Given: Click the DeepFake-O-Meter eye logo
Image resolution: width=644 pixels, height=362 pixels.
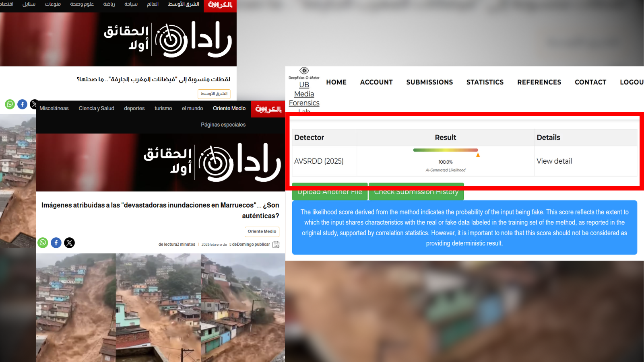Looking at the screenshot, I should tap(304, 71).
